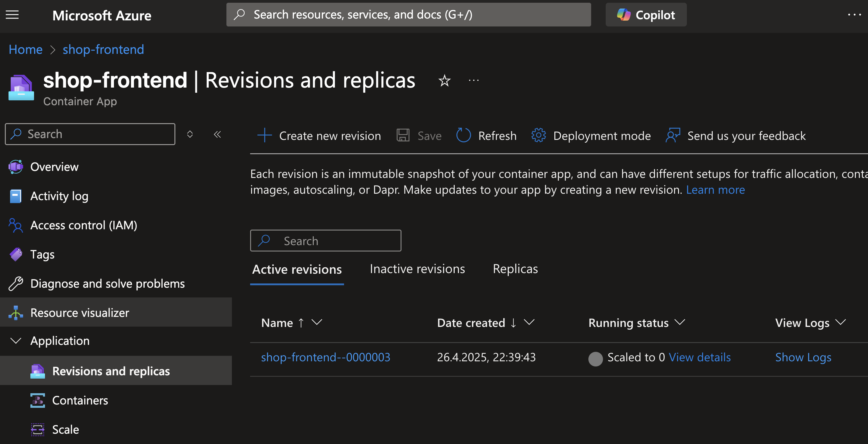Collapse the Application section chevron

click(15, 341)
